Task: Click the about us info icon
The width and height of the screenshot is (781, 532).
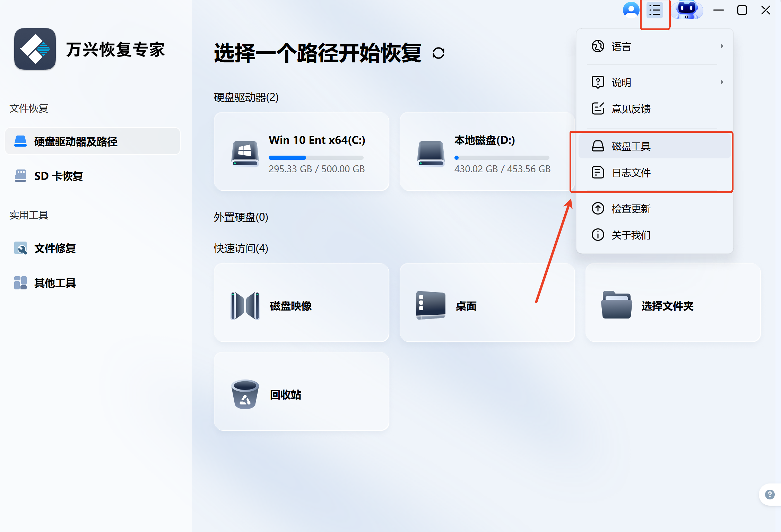Action: point(598,235)
